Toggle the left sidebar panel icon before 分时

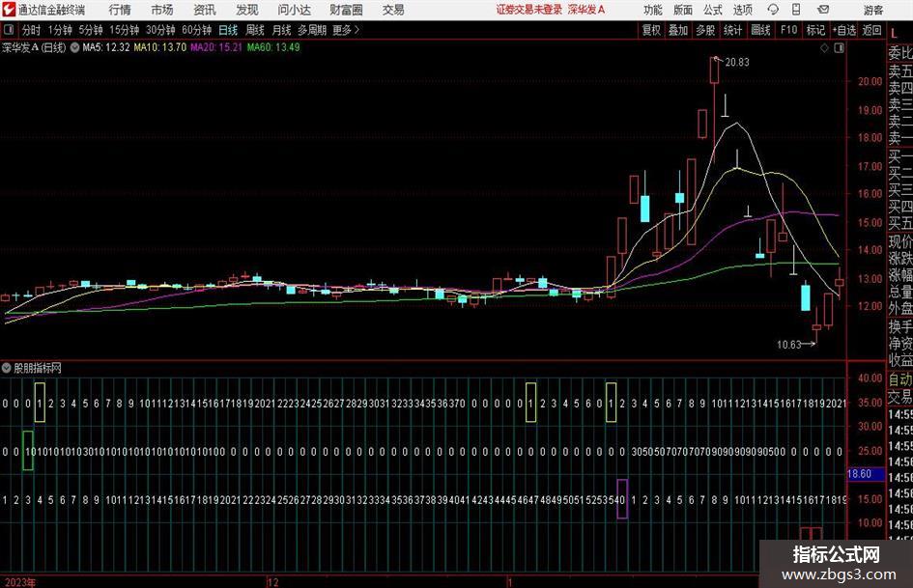[x=8, y=30]
